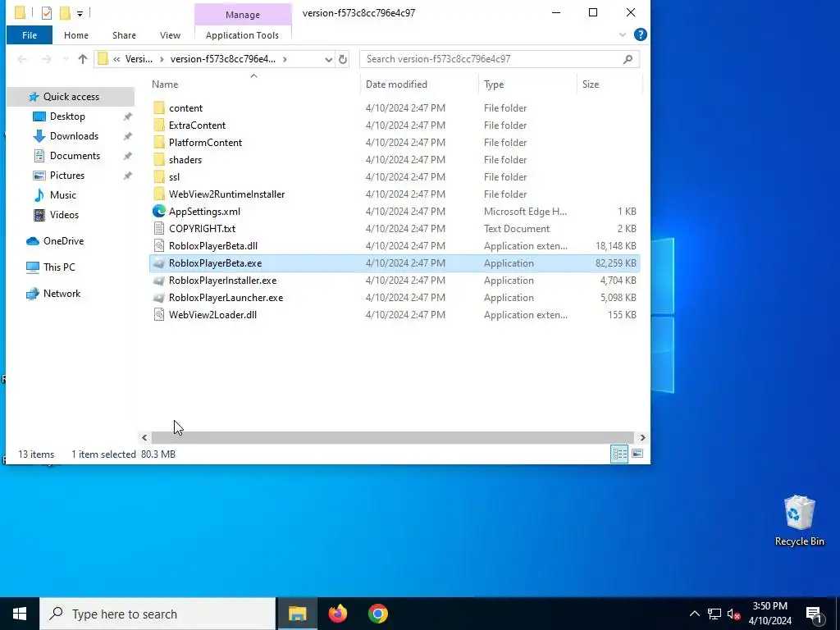Click the Edge icon of AppSettings.xml
This screenshot has width=840, height=630.
click(x=159, y=211)
